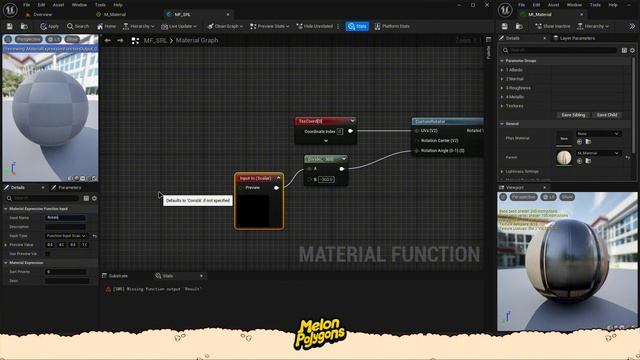The image size is (640, 360).
Task: Switch to the M_Material tab in left window
Action: (115, 14)
